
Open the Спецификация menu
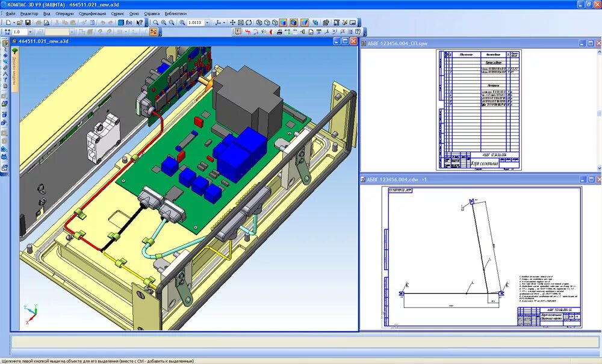pyautogui.click(x=92, y=13)
